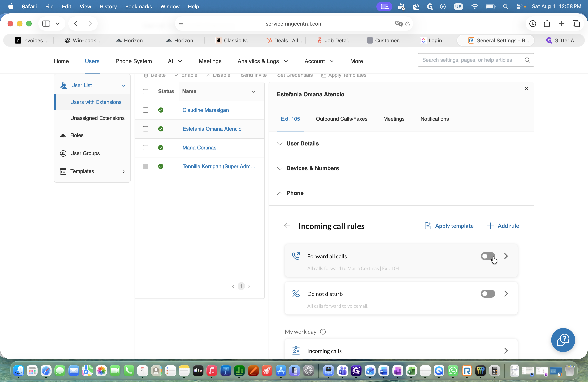Screen dimensions: 588x382
Task: Open Microsoft Teams from the Dock
Action: pos(342,371)
